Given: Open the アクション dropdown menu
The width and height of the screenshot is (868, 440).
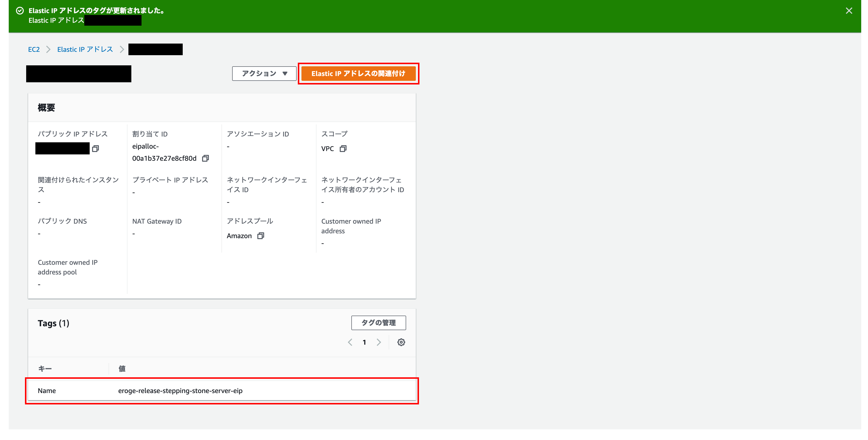Looking at the screenshot, I should [264, 73].
